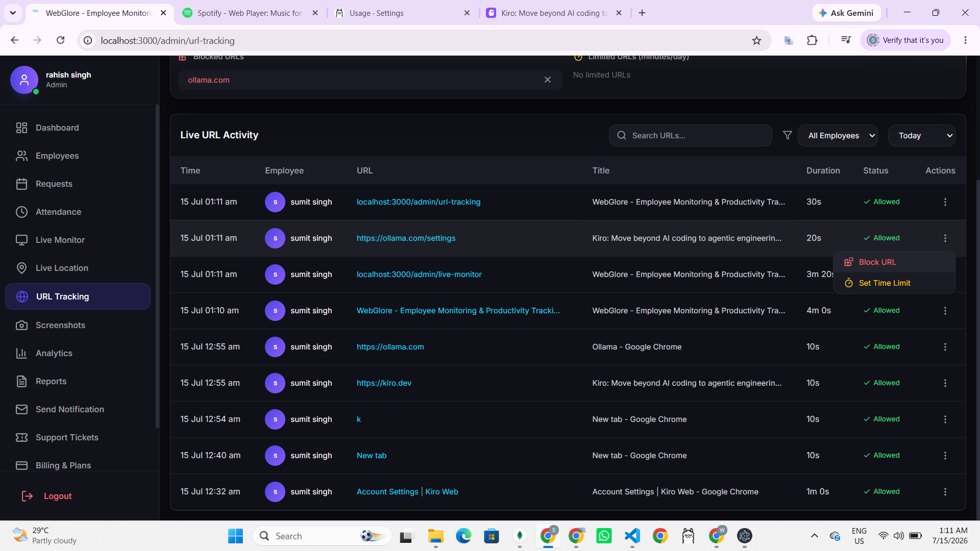
Task: Switch to Kiro browser tab
Action: click(x=554, y=13)
